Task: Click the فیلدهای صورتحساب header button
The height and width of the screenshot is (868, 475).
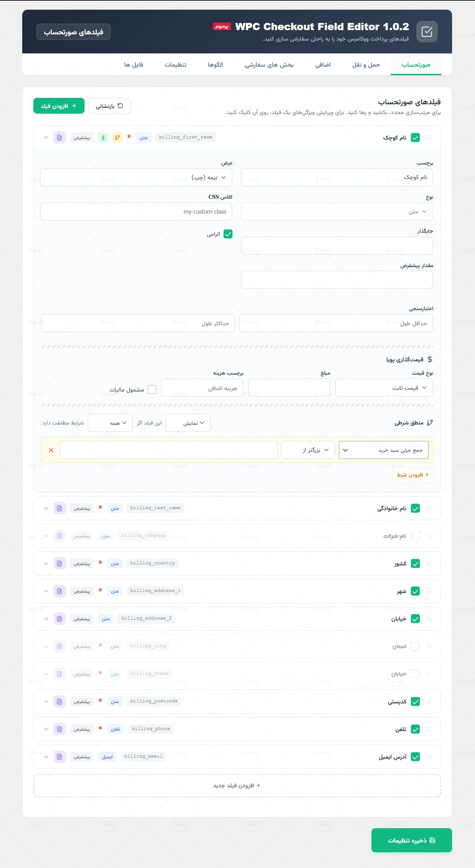Action: (73, 32)
